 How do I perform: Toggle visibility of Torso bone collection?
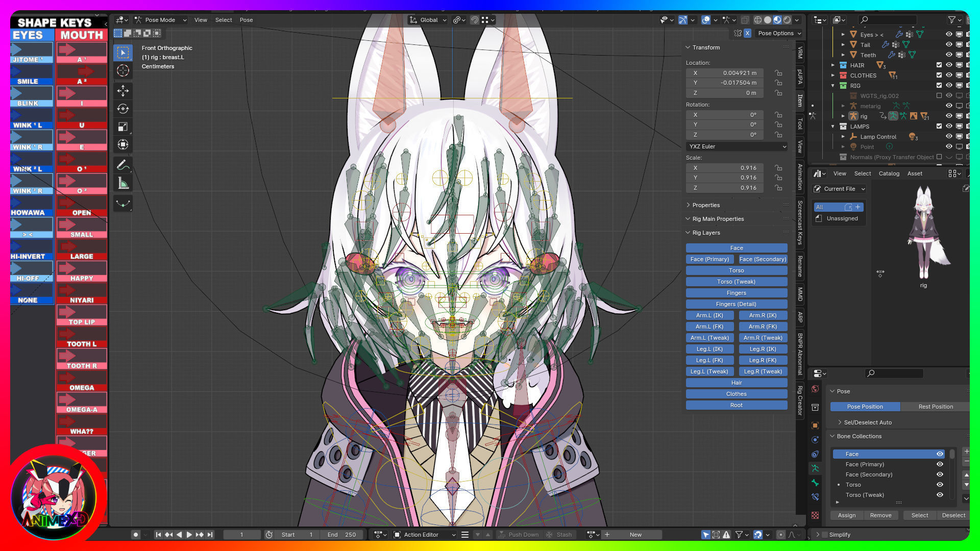tap(940, 485)
